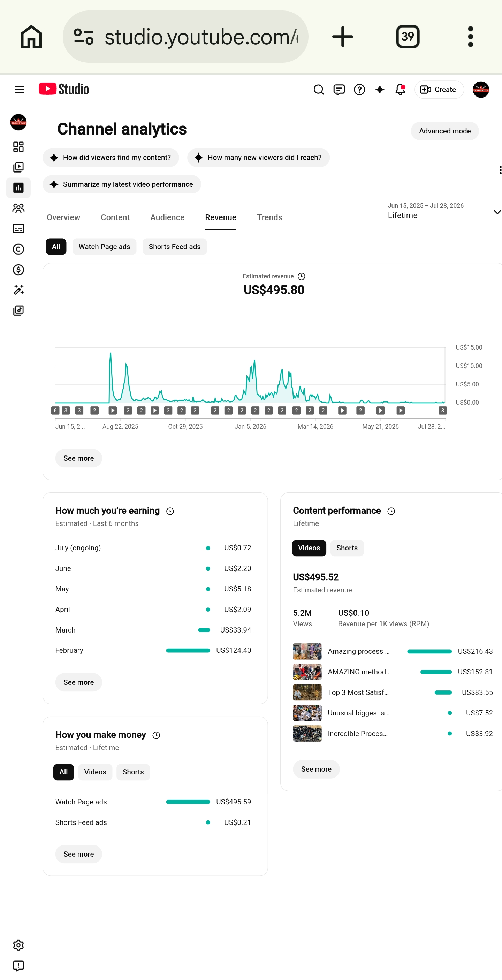Viewport: 502px width, 980px height.
Task: Open the browser home page
Action: click(31, 37)
